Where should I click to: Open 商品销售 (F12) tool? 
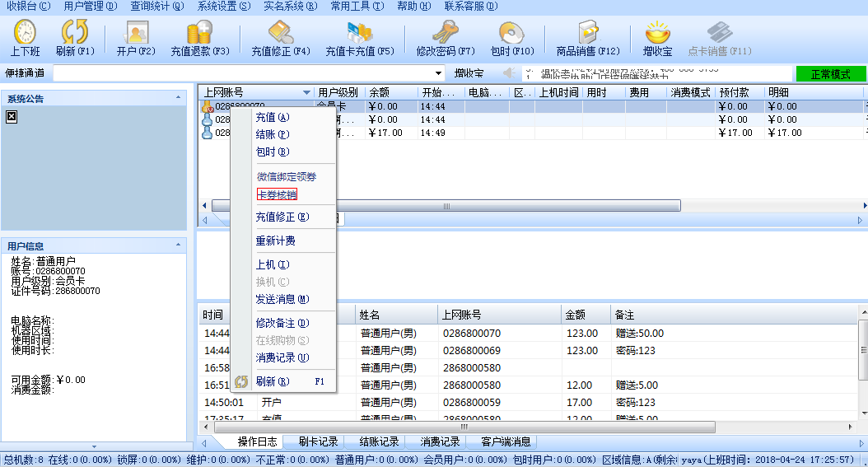(588, 31)
